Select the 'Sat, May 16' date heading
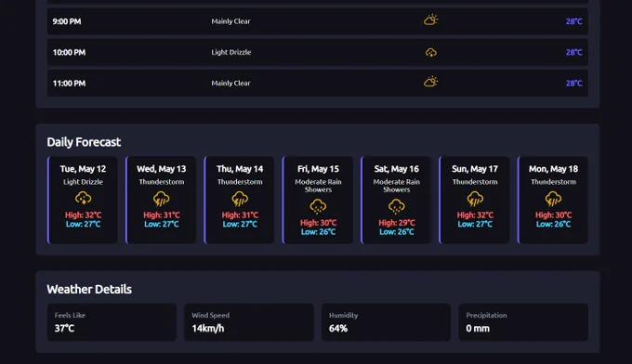Screen dimensions: 632x364 pos(397,169)
